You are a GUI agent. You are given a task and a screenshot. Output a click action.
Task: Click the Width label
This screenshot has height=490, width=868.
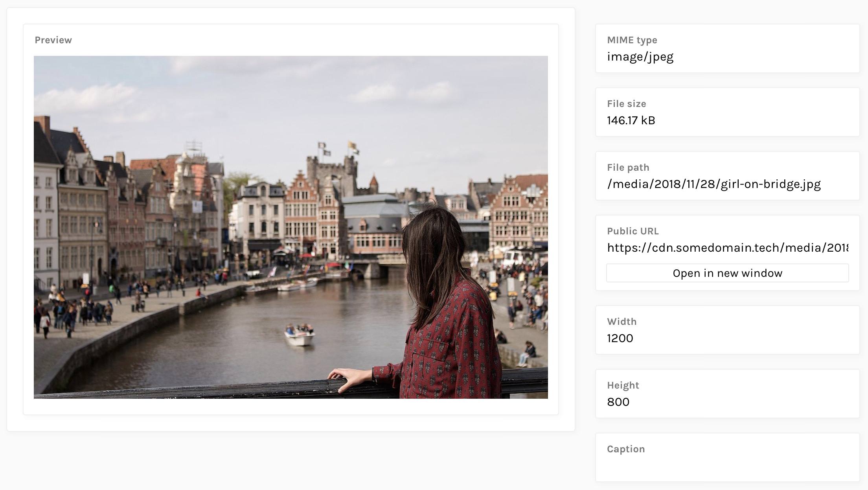622,322
